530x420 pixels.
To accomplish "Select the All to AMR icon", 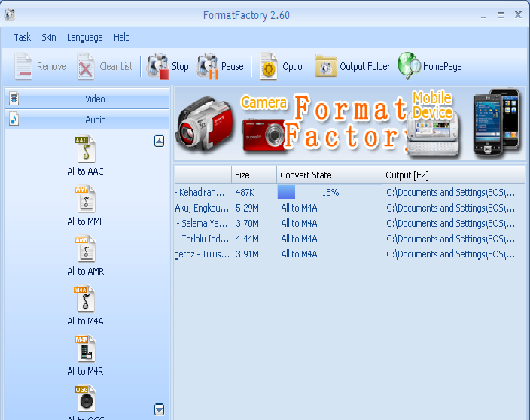I will [x=86, y=249].
